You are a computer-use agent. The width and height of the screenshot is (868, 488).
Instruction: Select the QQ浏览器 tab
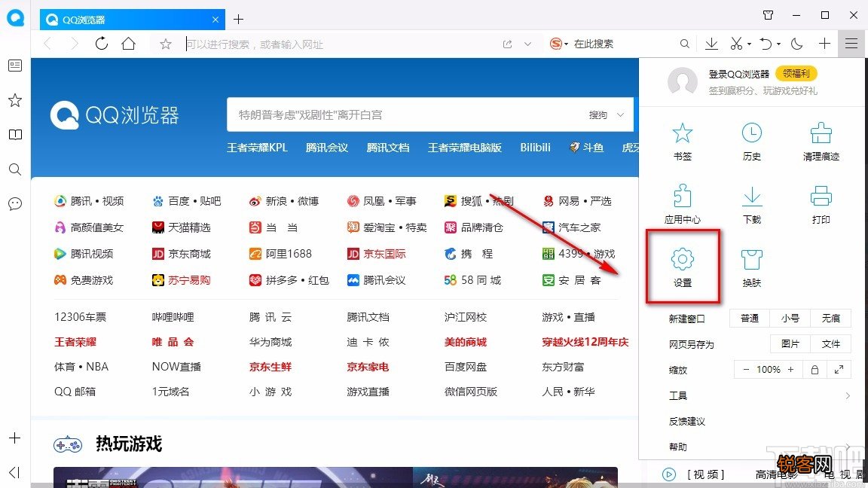[133, 20]
